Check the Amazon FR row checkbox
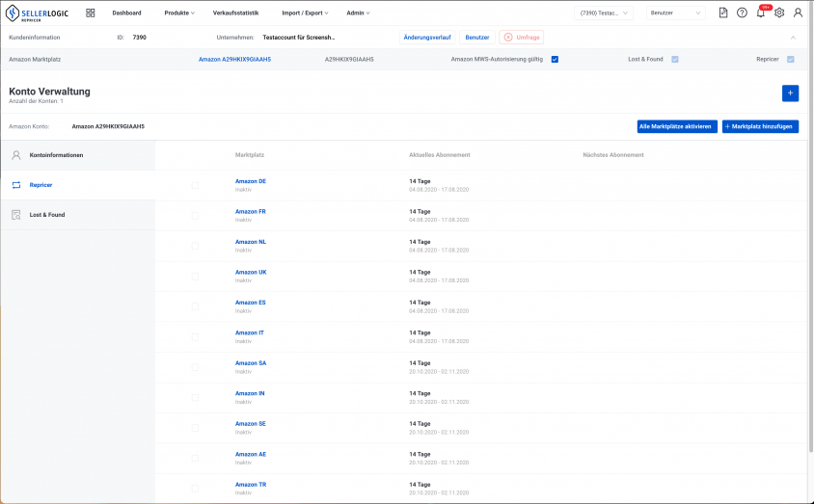The height and width of the screenshot is (504, 814). pyautogui.click(x=195, y=216)
